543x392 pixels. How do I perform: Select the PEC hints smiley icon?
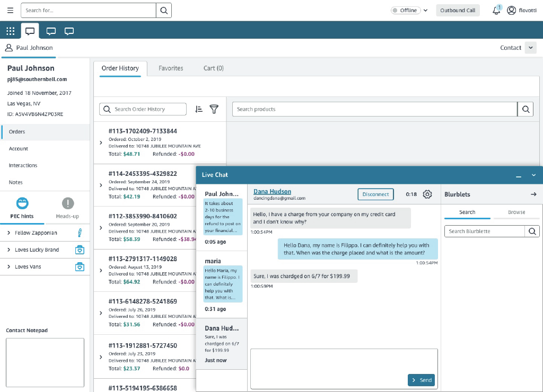click(22, 203)
